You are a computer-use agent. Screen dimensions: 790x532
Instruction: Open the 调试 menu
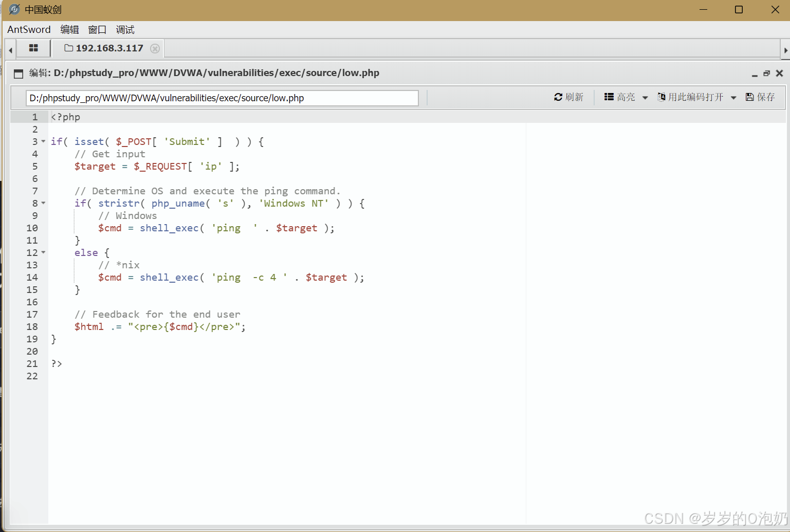point(125,30)
